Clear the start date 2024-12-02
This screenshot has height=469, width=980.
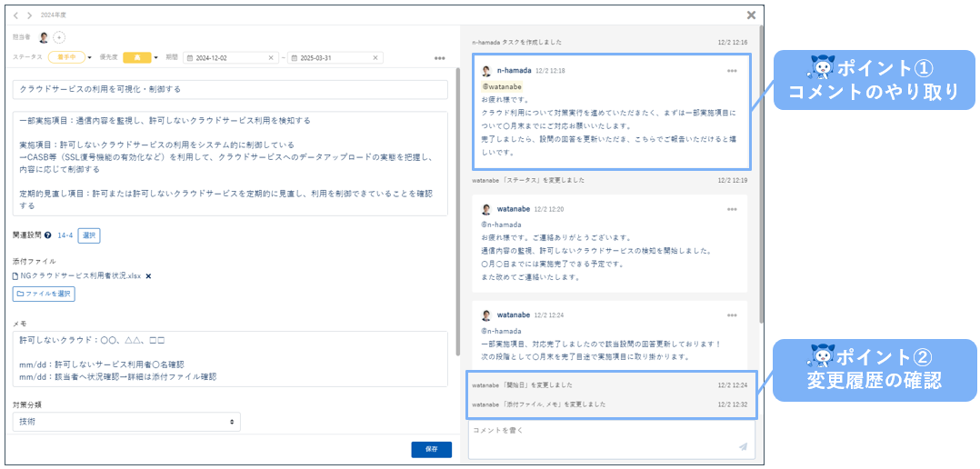click(x=271, y=57)
